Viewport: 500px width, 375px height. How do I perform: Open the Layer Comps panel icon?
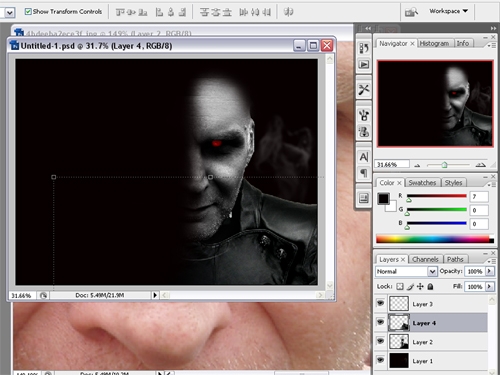pos(364,198)
